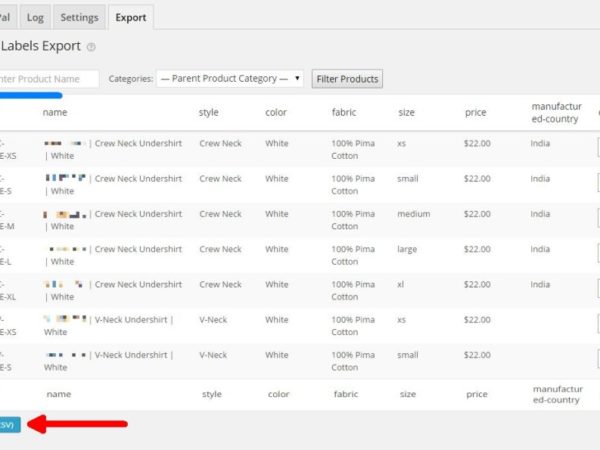
Task: Focus the Enter Product Name field
Action: [48, 79]
